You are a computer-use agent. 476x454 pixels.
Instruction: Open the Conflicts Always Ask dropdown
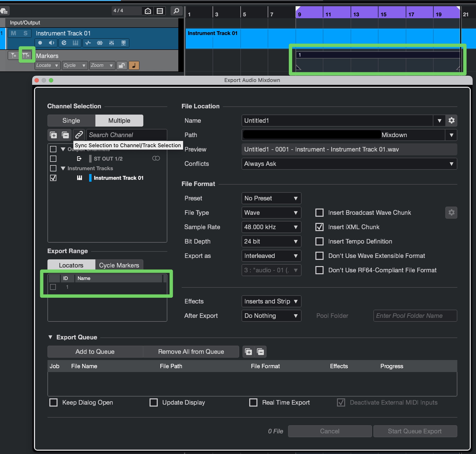pos(349,164)
